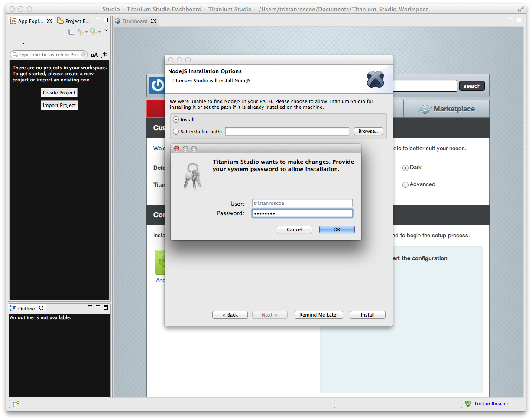Collapse all projects in App Explorer toolbar
532x420 pixels.
[x=71, y=32]
